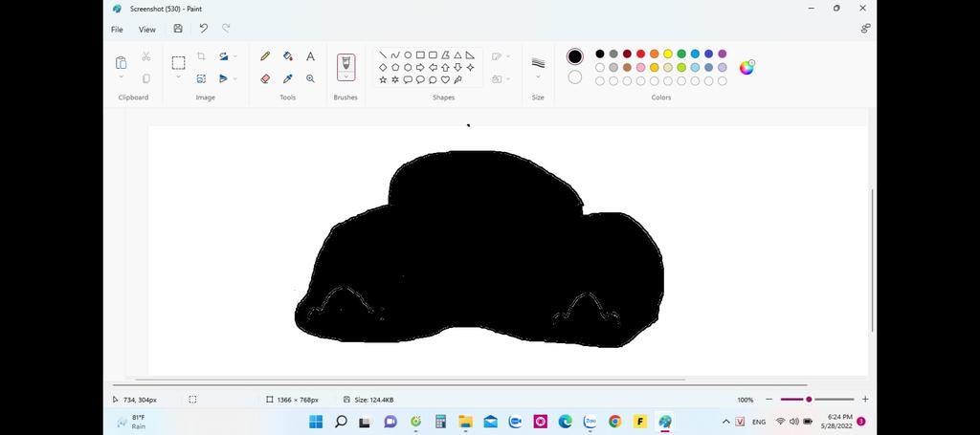Choose the pink color swatch

coord(640,68)
